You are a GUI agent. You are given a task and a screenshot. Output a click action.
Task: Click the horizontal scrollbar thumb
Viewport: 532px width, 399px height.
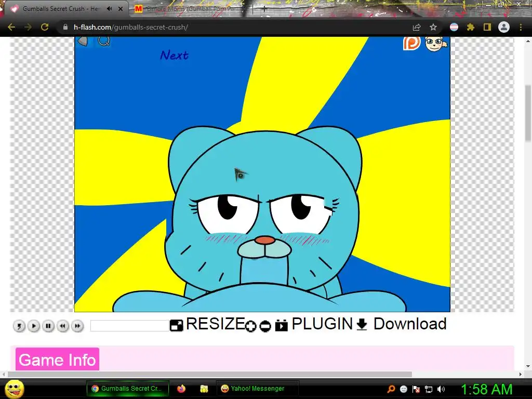[x=210, y=374]
